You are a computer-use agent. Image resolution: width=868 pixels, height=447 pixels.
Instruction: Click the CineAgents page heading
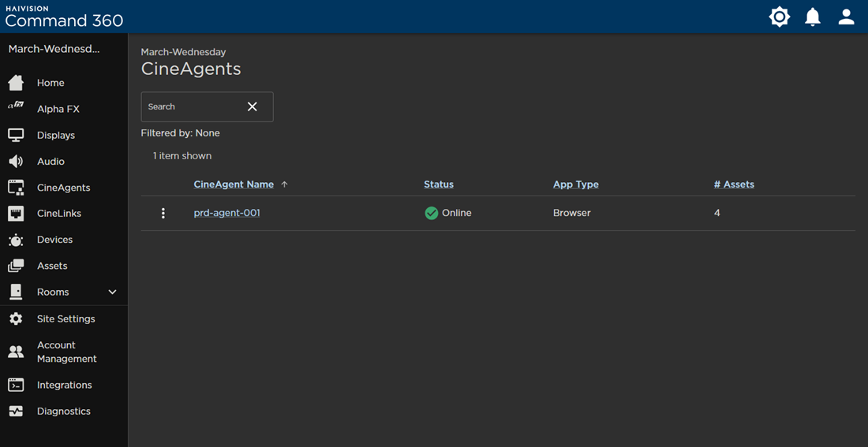tap(191, 69)
